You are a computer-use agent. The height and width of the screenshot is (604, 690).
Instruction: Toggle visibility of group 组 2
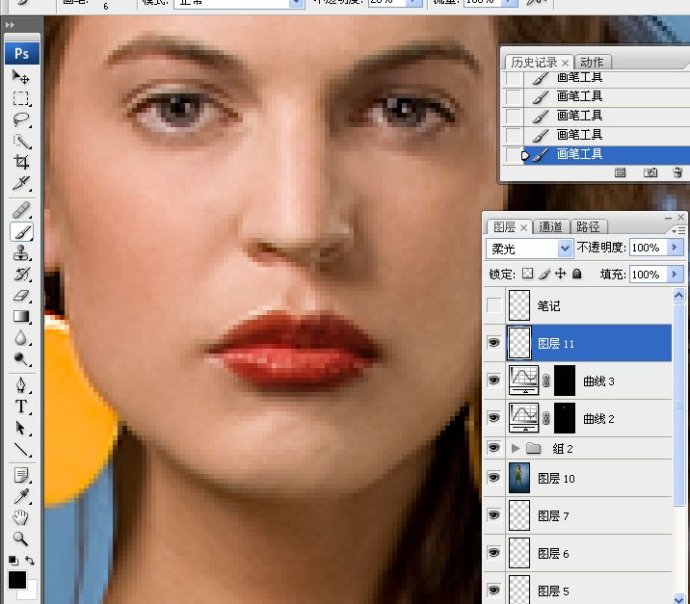pyautogui.click(x=494, y=448)
